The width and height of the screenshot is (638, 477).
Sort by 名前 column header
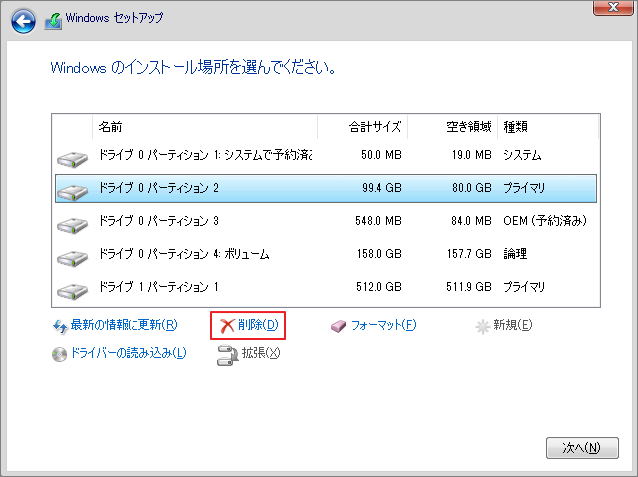[x=205, y=127]
